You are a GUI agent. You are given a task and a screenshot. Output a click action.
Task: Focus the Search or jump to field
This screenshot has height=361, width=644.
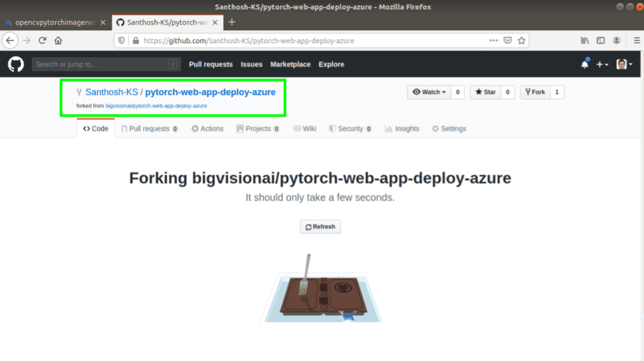(x=106, y=64)
